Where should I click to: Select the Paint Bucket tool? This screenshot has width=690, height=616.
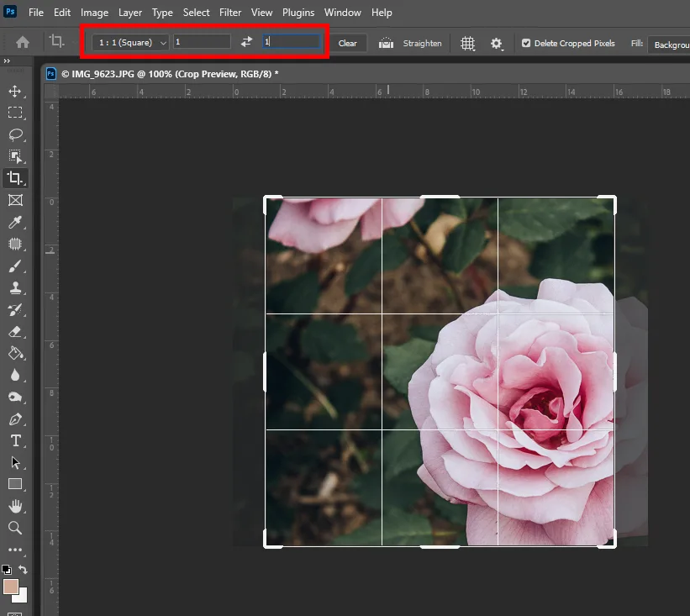15,353
